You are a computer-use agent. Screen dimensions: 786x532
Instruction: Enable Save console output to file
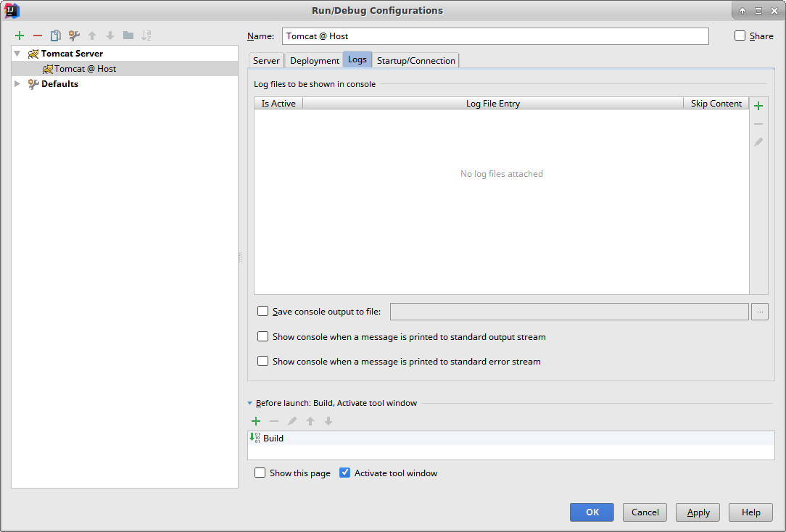pyautogui.click(x=263, y=312)
